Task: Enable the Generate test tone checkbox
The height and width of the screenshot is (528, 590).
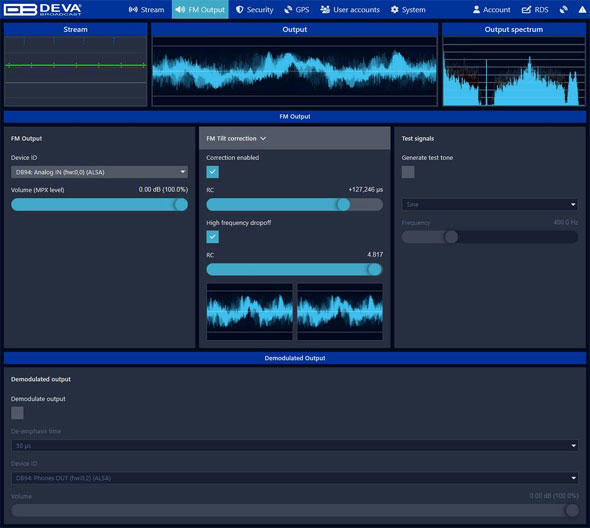Action: click(408, 172)
